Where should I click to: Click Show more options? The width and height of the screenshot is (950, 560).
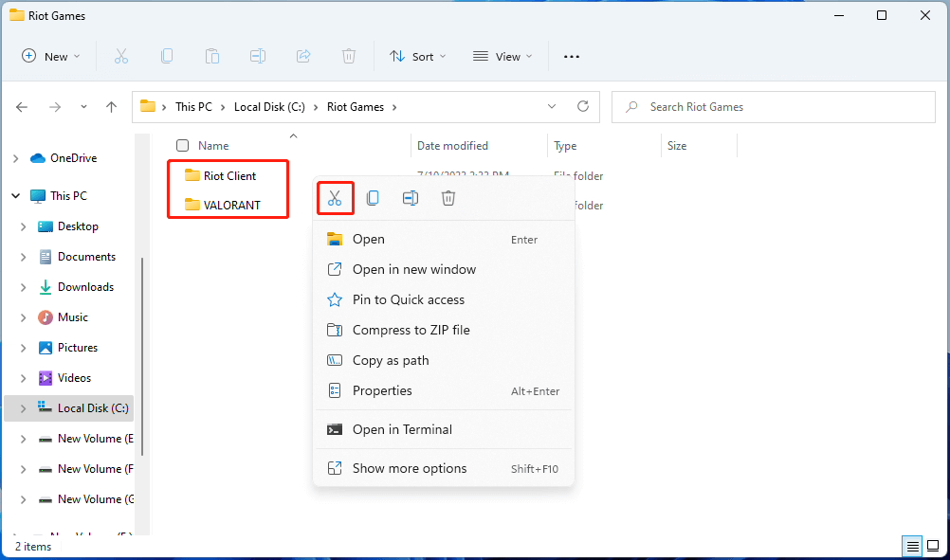click(x=444, y=468)
